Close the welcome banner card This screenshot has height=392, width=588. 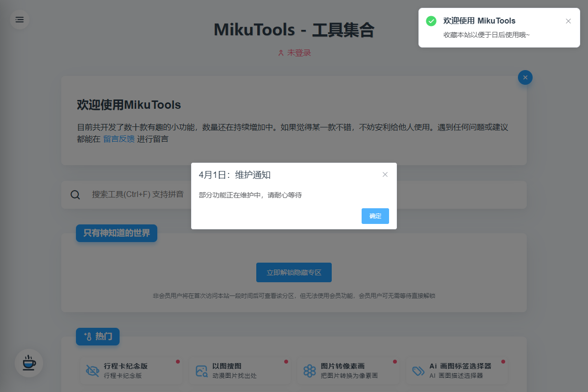pyautogui.click(x=525, y=77)
